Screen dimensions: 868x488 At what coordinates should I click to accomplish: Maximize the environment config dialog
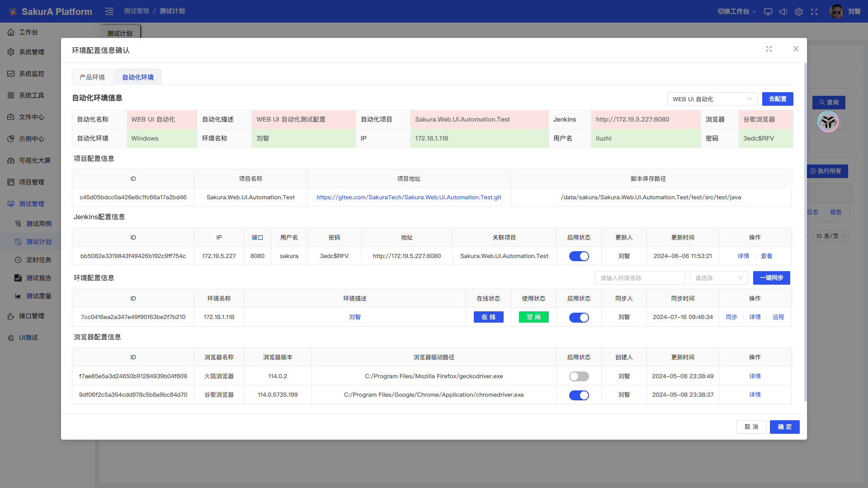pyautogui.click(x=769, y=49)
